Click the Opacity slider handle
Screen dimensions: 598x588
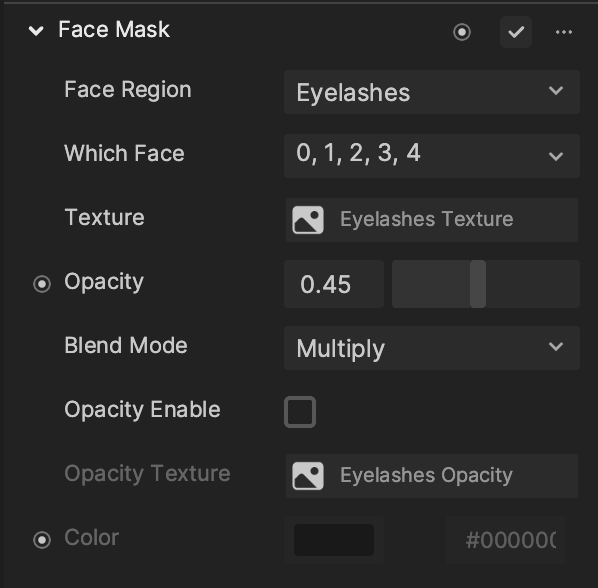(478, 284)
